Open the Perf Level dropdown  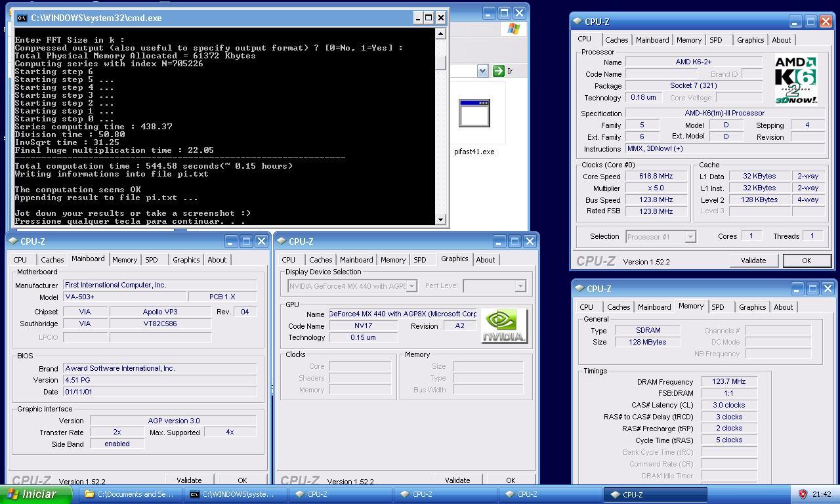click(x=520, y=286)
